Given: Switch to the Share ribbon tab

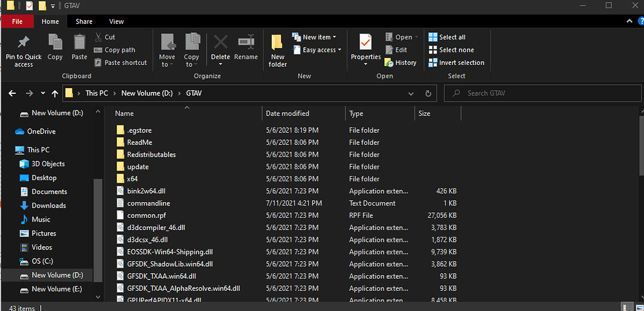Looking at the screenshot, I should click(x=84, y=21).
